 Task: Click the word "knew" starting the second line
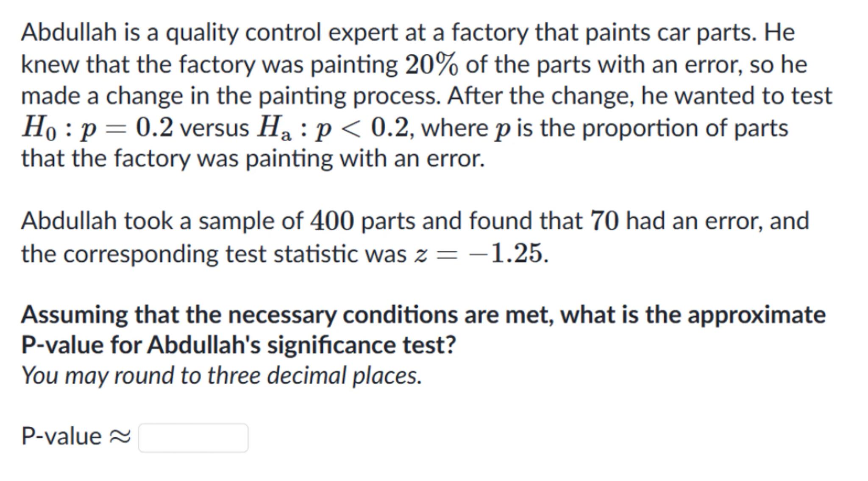pyautogui.click(x=50, y=65)
